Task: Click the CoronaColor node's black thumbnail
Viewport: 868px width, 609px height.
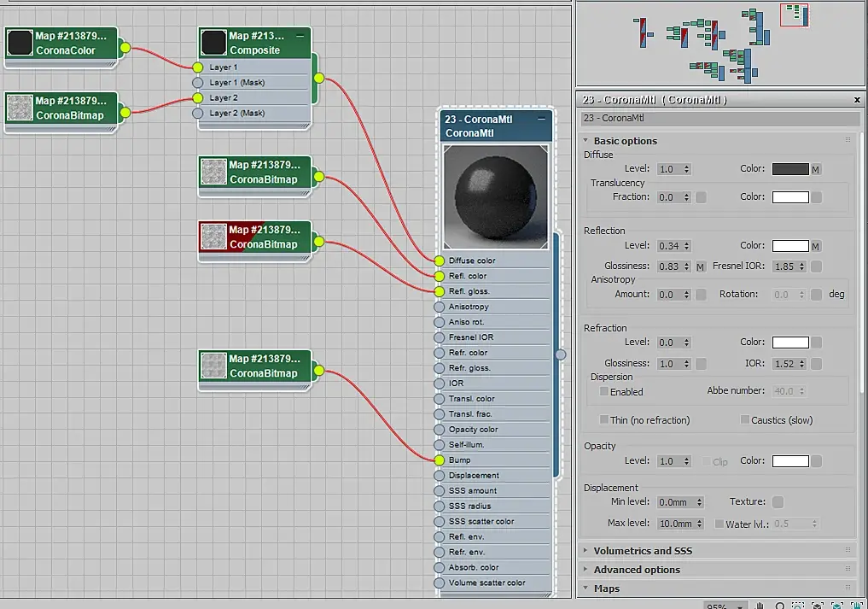Action: [20, 43]
